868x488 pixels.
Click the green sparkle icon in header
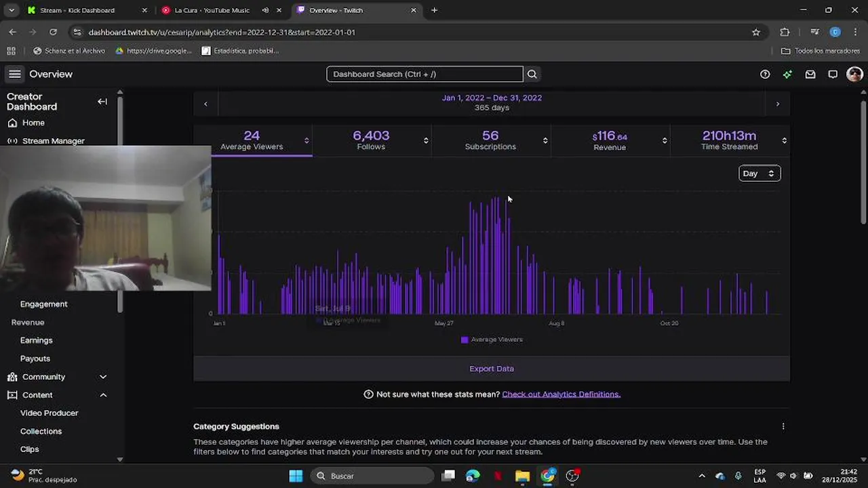[x=787, y=74]
